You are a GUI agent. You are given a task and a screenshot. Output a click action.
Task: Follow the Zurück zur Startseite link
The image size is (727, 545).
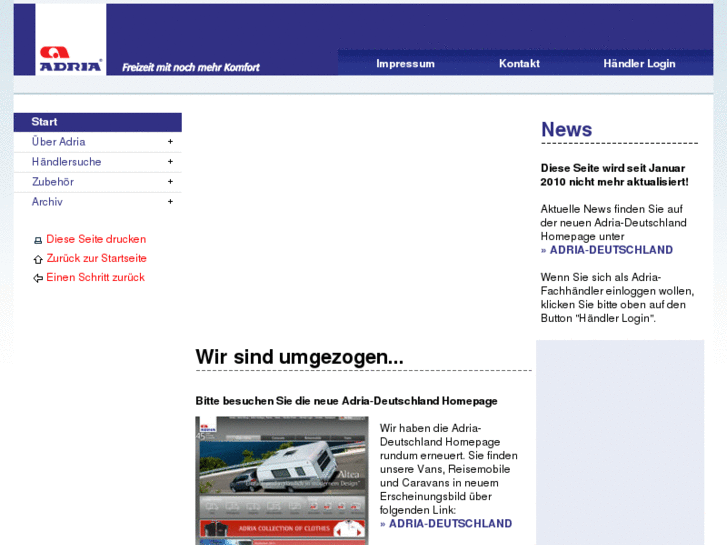pyautogui.click(x=96, y=258)
